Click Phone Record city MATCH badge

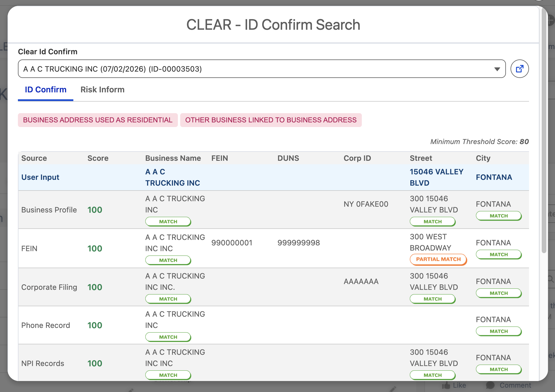point(499,331)
